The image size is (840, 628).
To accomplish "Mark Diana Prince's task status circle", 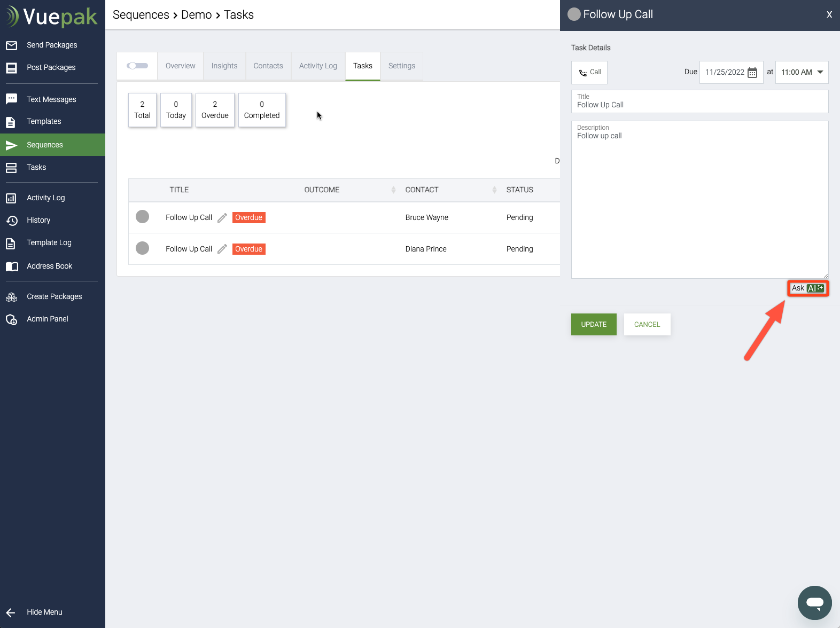I will 142,248.
